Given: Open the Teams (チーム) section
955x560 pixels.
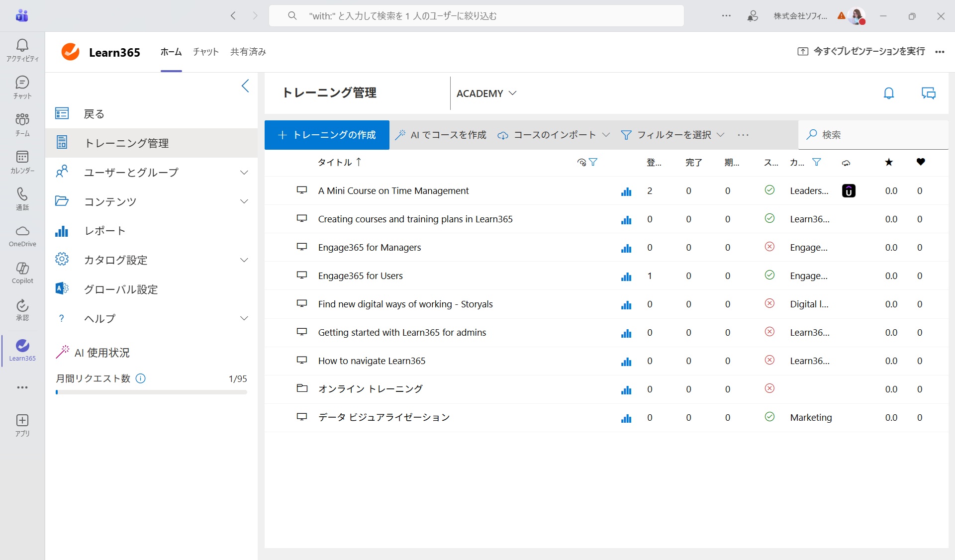Looking at the screenshot, I should click(22, 125).
